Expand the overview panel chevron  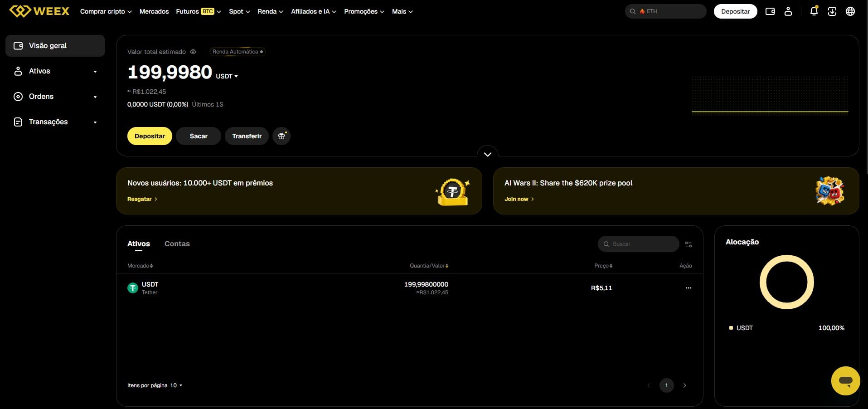tap(488, 154)
